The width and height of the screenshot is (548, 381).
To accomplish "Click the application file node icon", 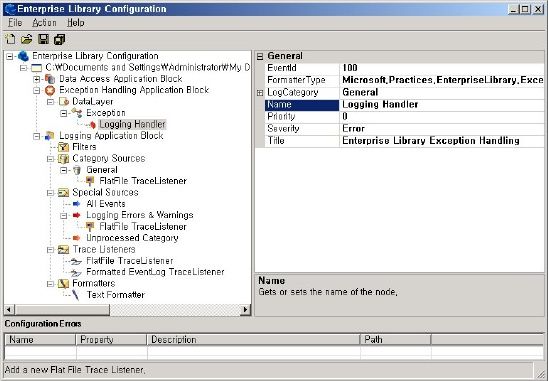I will tap(37, 67).
